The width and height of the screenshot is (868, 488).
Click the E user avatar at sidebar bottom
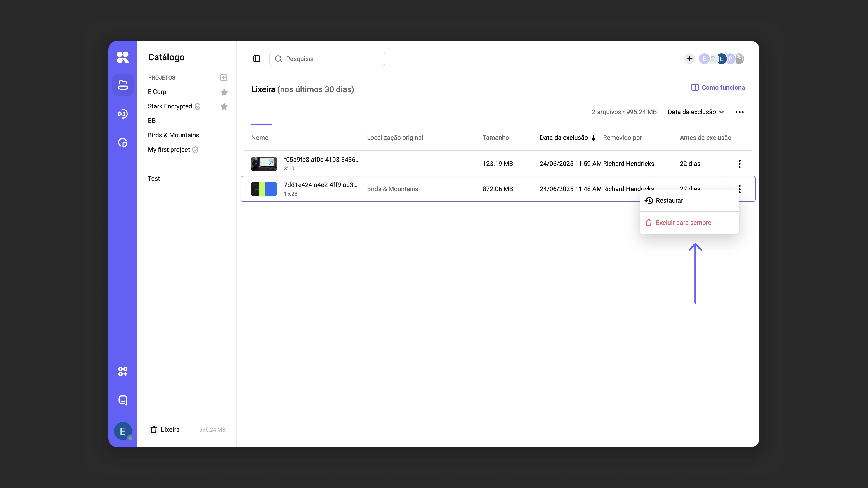coord(123,431)
